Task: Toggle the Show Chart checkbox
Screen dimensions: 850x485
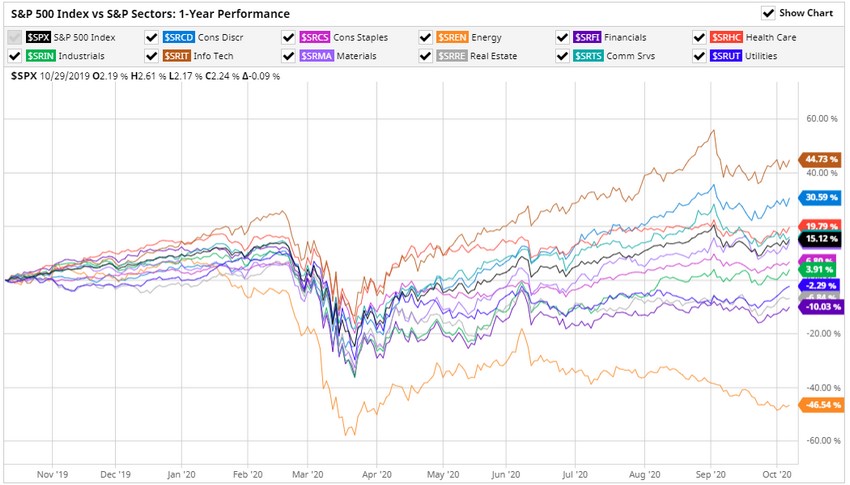Action: point(768,13)
